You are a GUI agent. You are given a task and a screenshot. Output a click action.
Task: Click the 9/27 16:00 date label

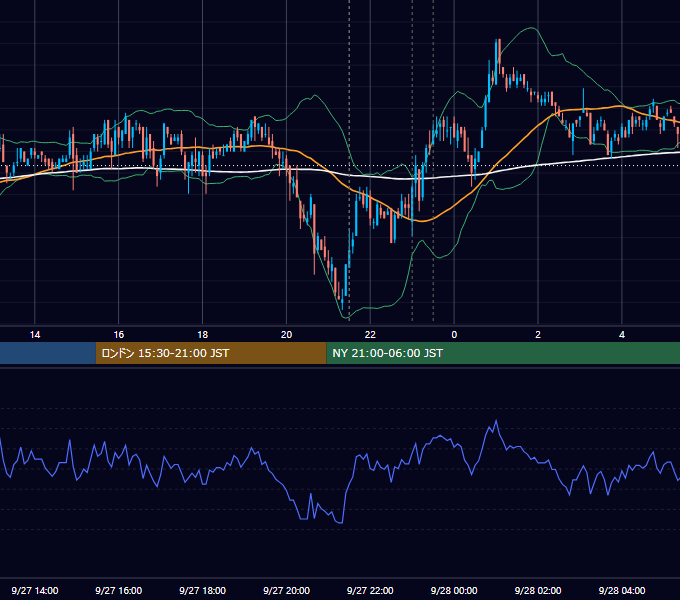(x=119, y=590)
